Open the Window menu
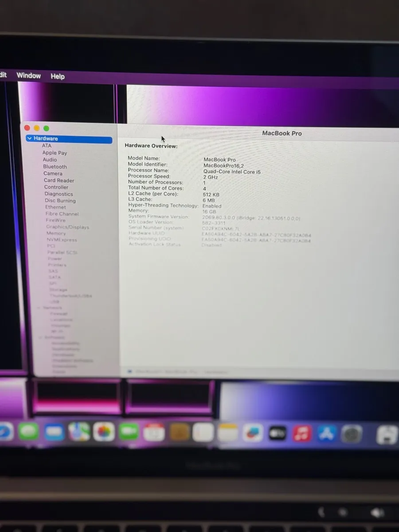 29,75
